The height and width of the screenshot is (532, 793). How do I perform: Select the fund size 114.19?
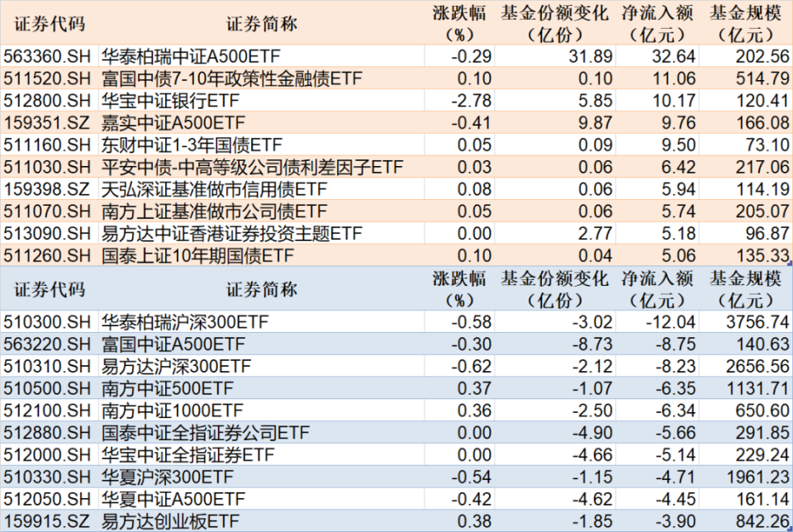[x=762, y=189]
